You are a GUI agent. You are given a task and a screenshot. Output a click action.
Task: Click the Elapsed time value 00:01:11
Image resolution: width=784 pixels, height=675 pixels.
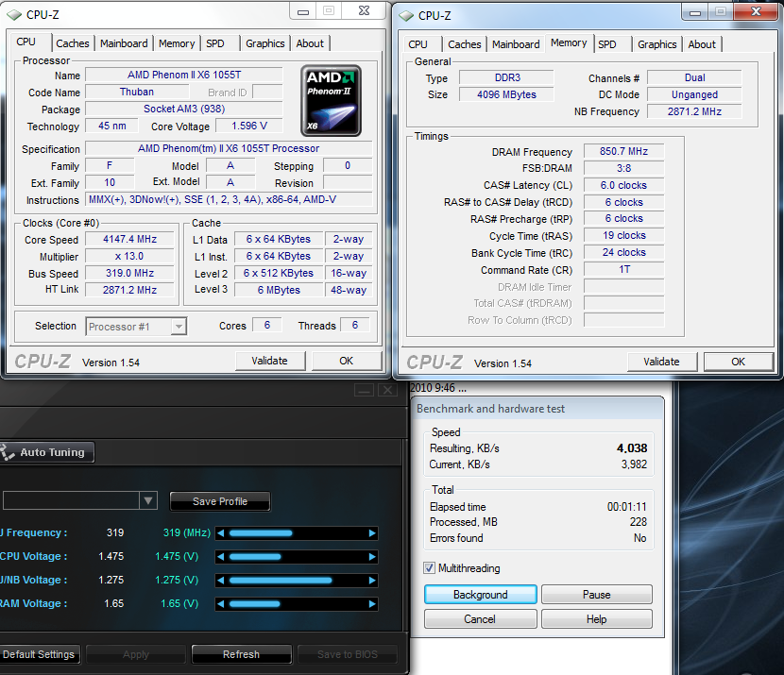pyautogui.click(x=627, y=507)
